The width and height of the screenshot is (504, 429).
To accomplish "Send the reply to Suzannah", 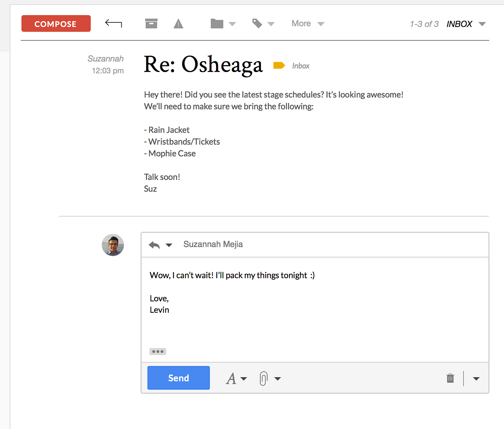I will point(178,378).
